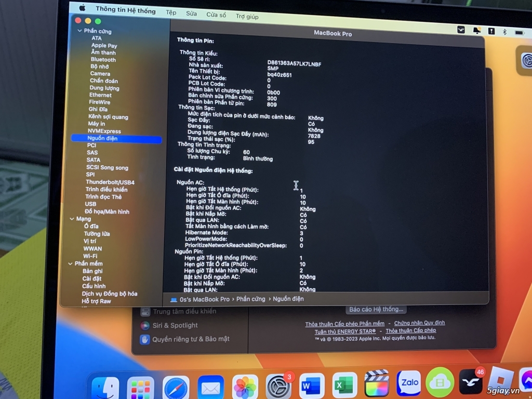
Task: Collapse the Mạng section
Action: (72, 219)
